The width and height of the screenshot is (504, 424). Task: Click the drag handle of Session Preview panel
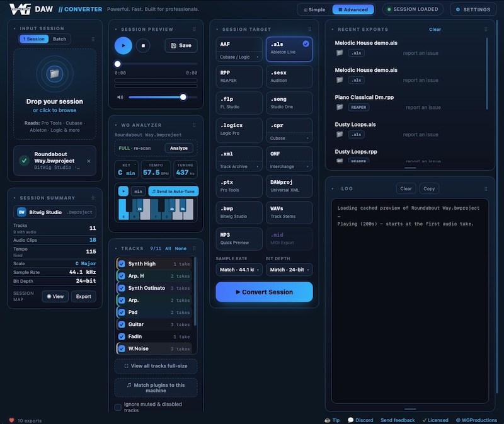click(x=194, y=29)
